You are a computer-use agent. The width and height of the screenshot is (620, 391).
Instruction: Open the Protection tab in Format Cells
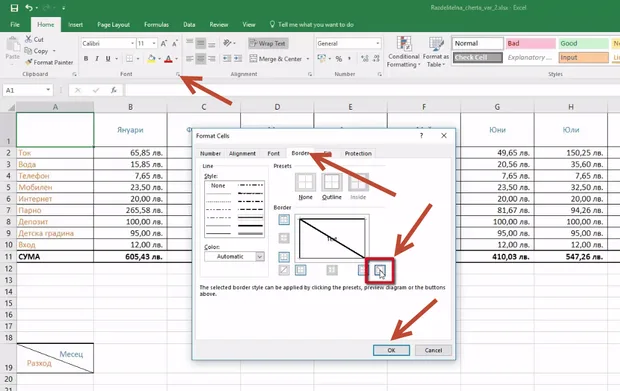358,153
